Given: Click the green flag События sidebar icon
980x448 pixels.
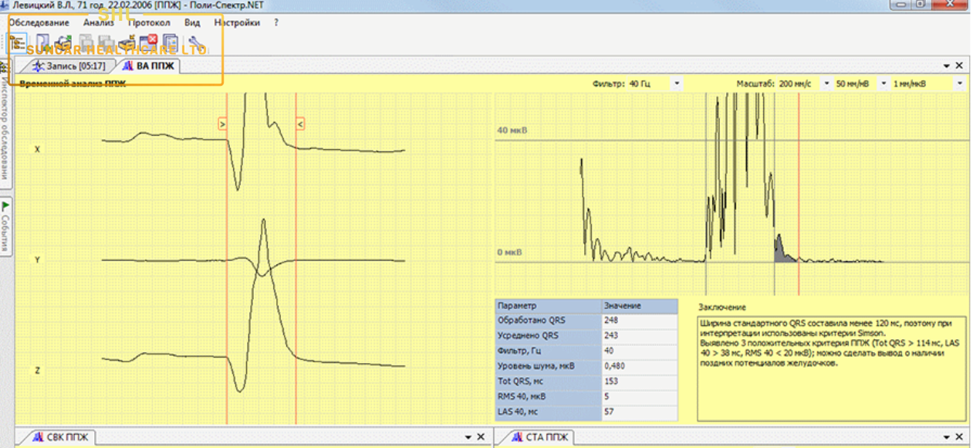Looking at the screenshot, I should [x=5, y=206].
